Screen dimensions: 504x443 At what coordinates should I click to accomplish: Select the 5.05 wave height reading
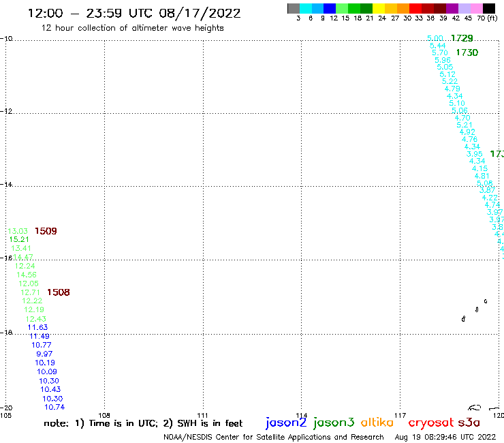click(445, 67)
